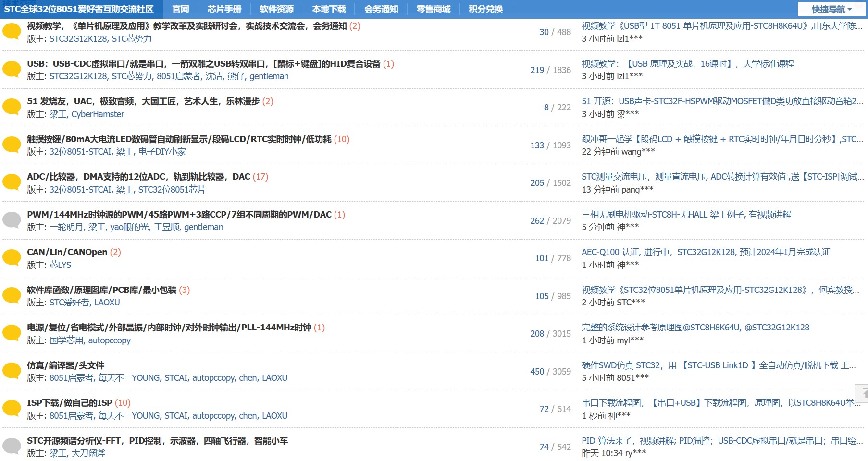Click the bubble icon beside 电源/复位/省电模式 forum
The width and height of the screenshot is (868, 461).
click(x=12, y=333)
